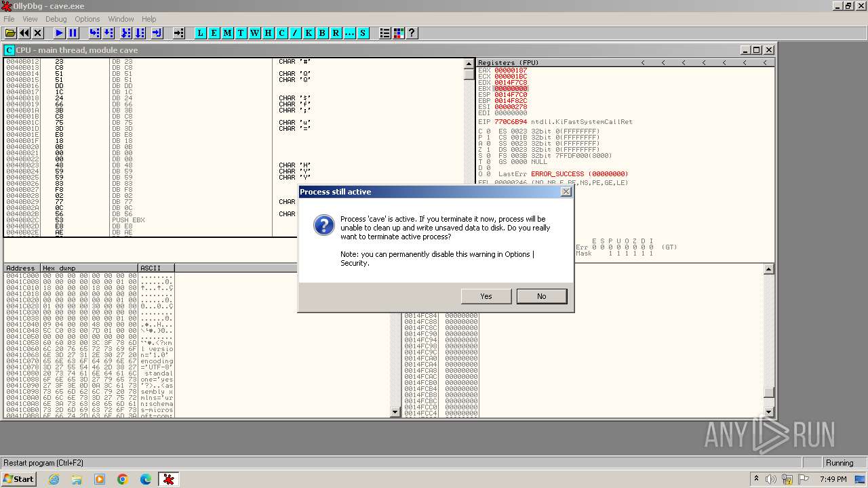
Task: Show Patches with slash button
Action: tap(295, 33)
